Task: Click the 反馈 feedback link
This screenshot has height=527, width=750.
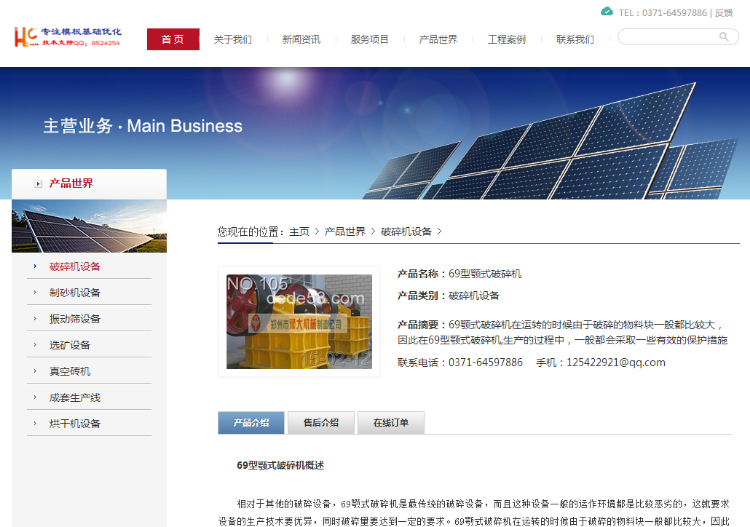Action: coord(724,13)
